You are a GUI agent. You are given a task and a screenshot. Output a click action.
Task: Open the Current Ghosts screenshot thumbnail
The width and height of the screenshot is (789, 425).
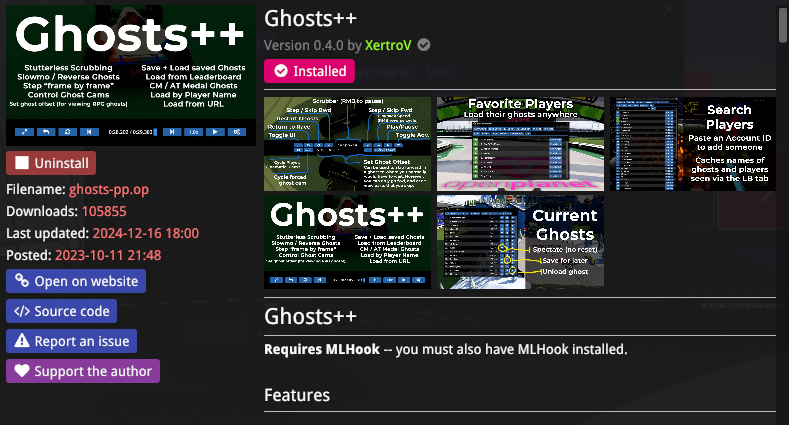pyautogui.click(x=520, y=241)
